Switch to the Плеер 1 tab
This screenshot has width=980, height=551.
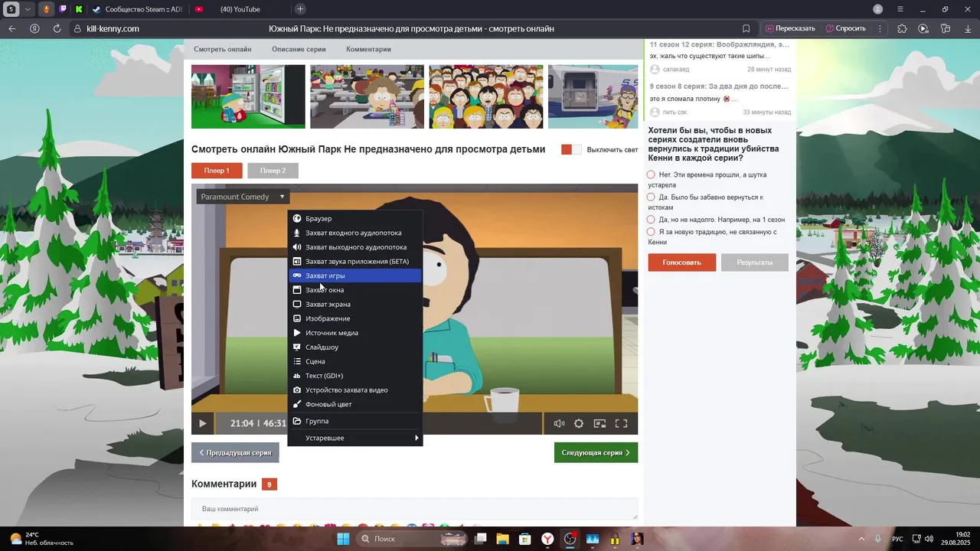(x=217, y=171)
